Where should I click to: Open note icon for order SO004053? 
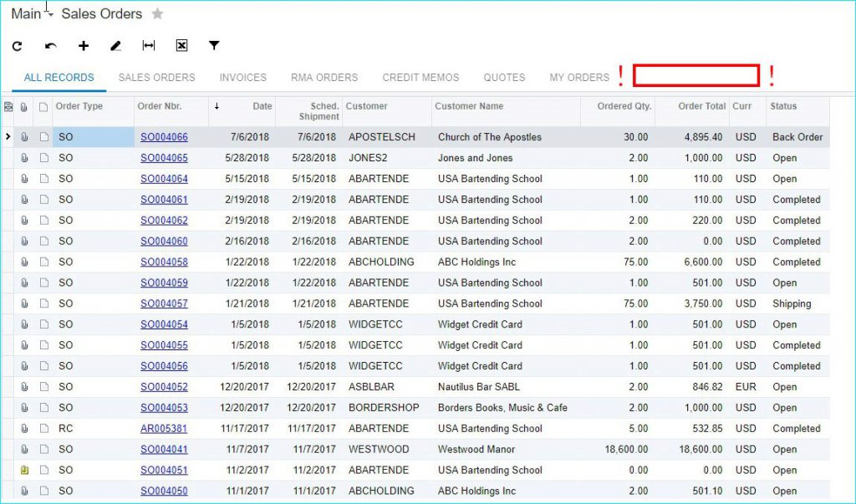click(44, 408)
